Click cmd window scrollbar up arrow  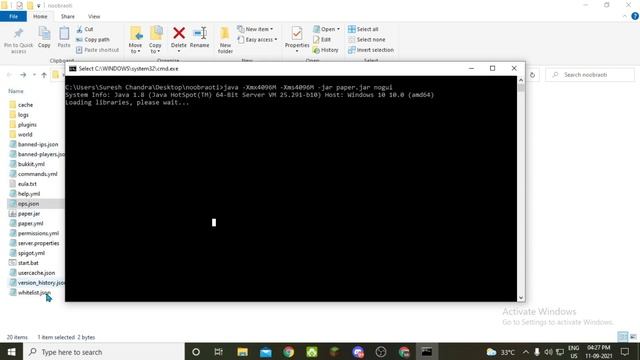521,80
